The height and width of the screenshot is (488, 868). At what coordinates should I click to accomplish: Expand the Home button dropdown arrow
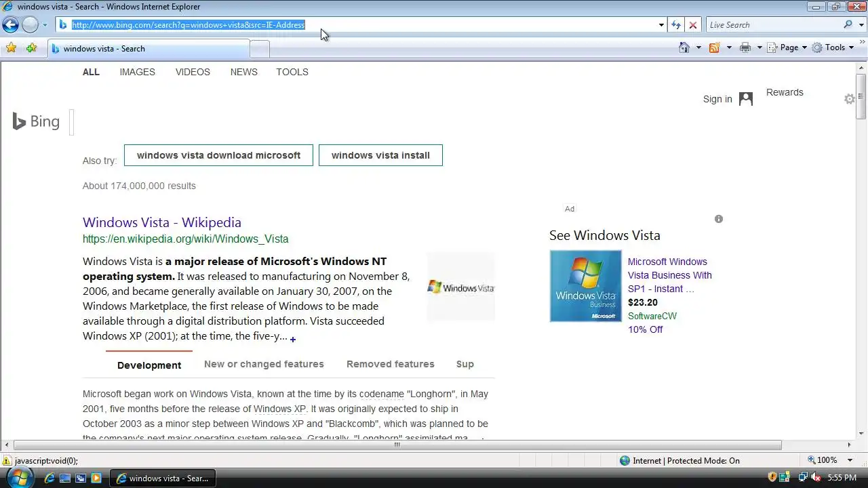point(698,47)
